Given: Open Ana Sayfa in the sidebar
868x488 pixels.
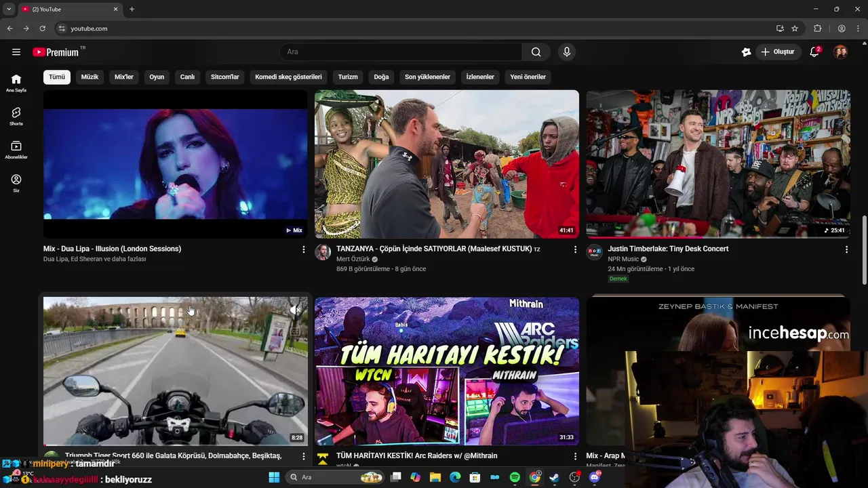Looking at the screenshot, I should [x=16, y=83].
